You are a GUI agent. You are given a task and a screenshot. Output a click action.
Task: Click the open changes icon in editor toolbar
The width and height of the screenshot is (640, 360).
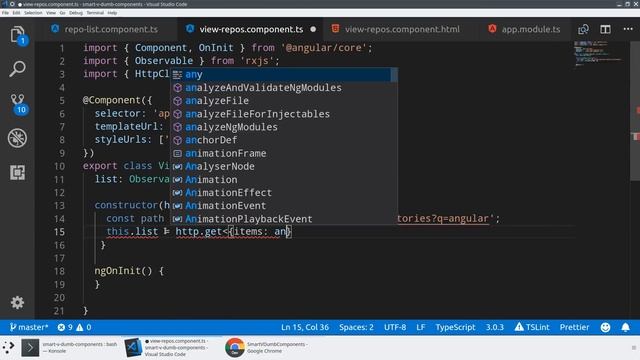[x=583, y=29]
